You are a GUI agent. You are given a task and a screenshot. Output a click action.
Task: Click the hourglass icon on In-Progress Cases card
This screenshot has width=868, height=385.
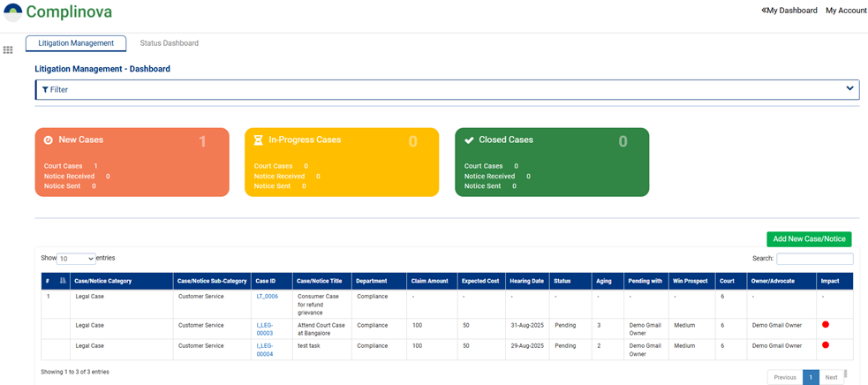259,140
